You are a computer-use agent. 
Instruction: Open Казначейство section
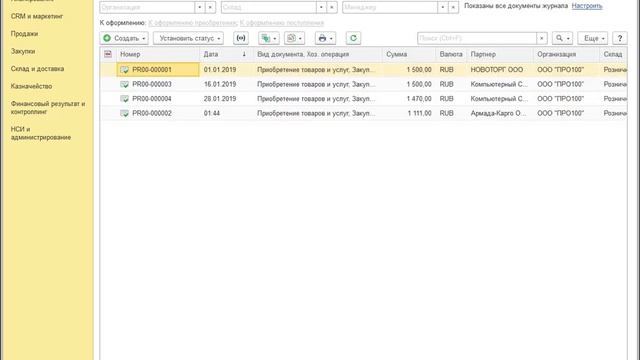point(31,87)
